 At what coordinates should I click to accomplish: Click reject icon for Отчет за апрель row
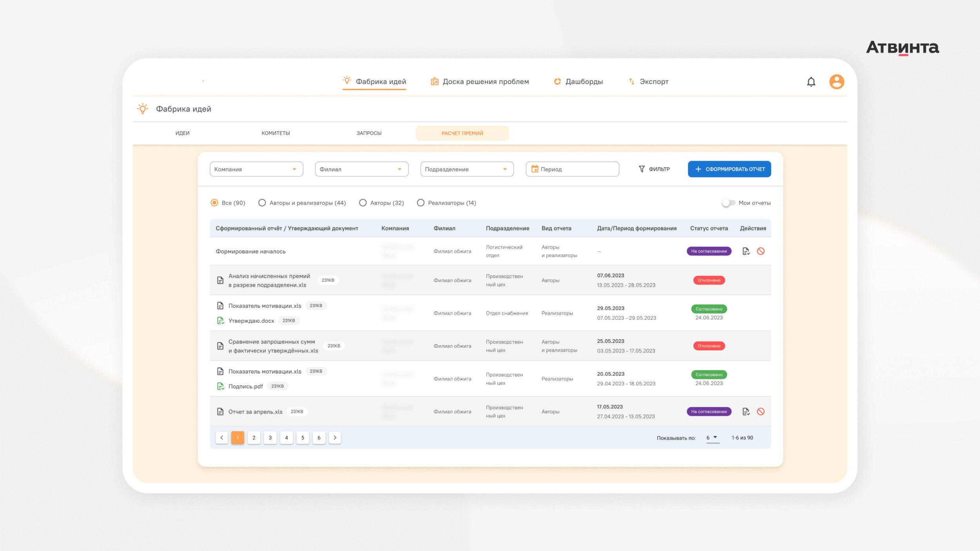click(x=760, y=411)
